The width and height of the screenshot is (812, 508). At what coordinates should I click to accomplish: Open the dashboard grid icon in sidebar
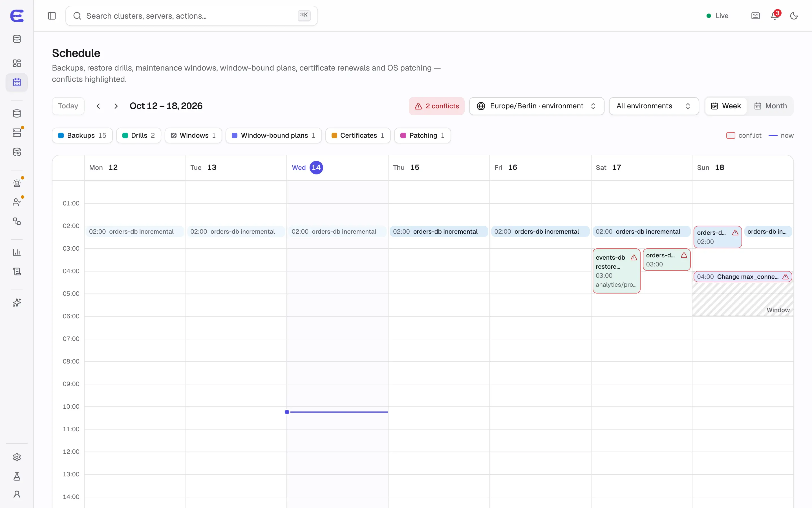[17, 63]
